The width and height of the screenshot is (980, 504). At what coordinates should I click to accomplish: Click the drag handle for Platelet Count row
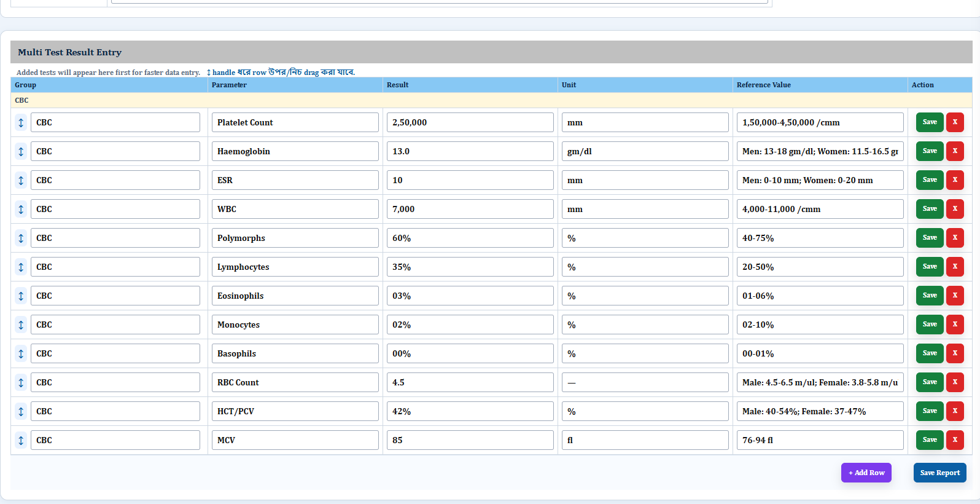[x=21, y=122]
